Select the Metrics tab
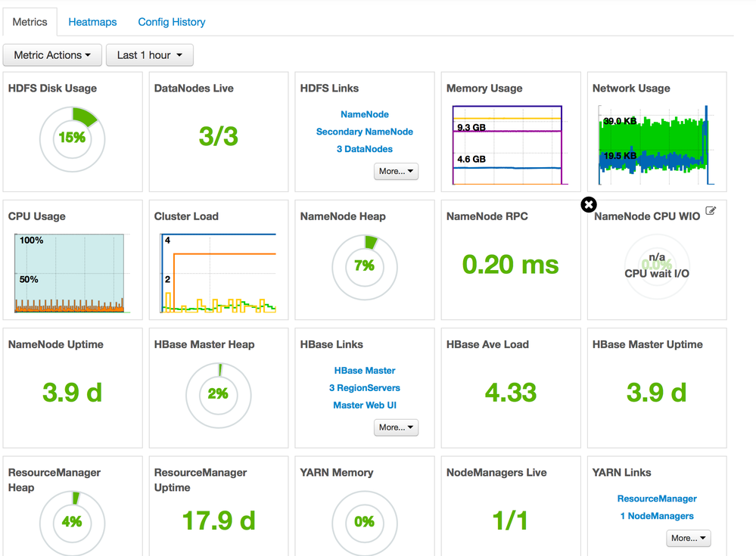 tap(30, 22)
